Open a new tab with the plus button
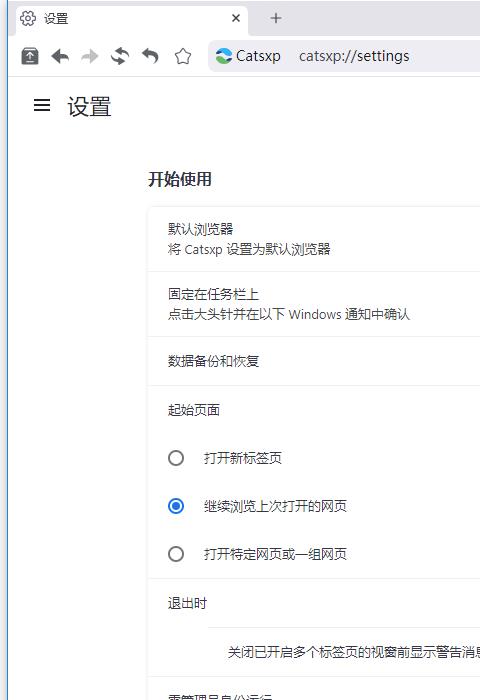This screenshot has width=480, height=700. (276, 18)
